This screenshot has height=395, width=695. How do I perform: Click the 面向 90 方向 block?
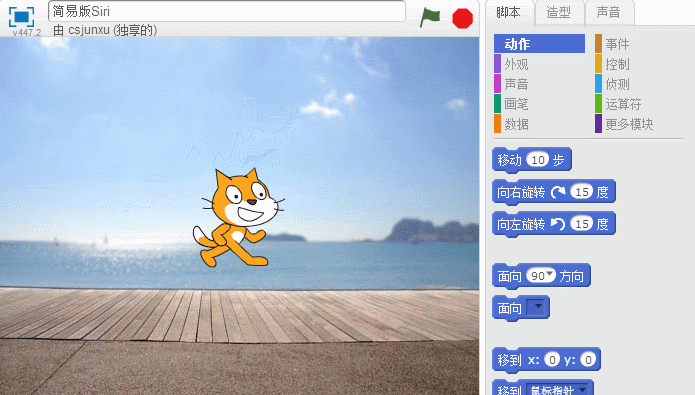click(541, 276)
